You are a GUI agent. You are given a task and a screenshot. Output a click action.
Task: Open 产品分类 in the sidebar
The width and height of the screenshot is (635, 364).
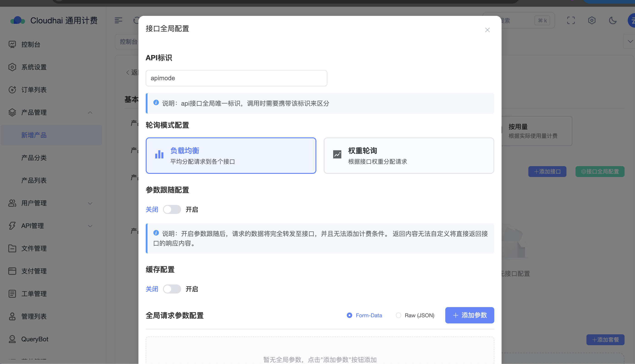[34, 158]
